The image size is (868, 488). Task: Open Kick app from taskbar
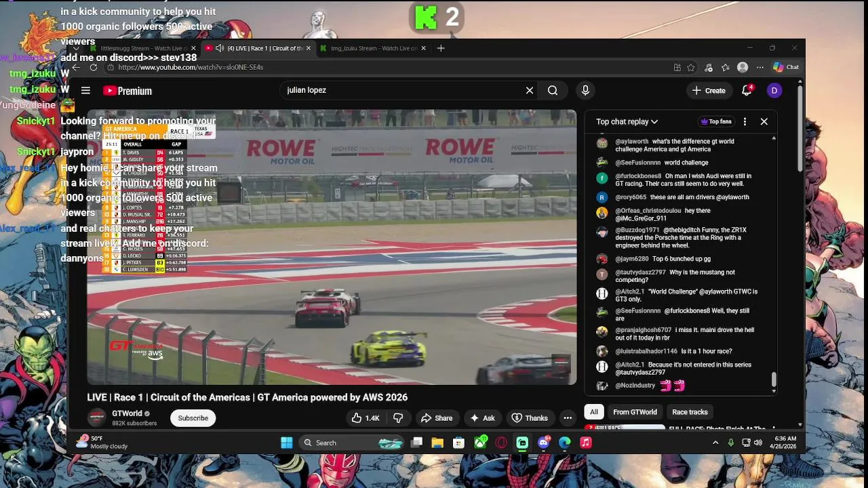(522, 443)
